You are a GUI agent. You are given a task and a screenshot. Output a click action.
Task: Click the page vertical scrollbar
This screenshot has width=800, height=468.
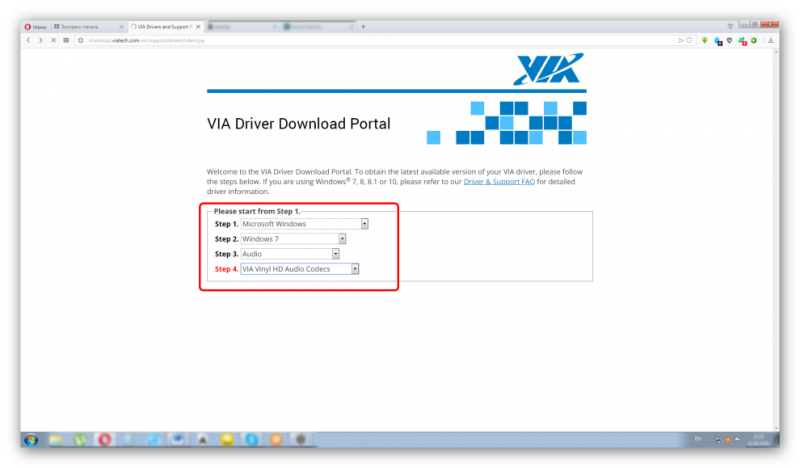pos(776,239)
